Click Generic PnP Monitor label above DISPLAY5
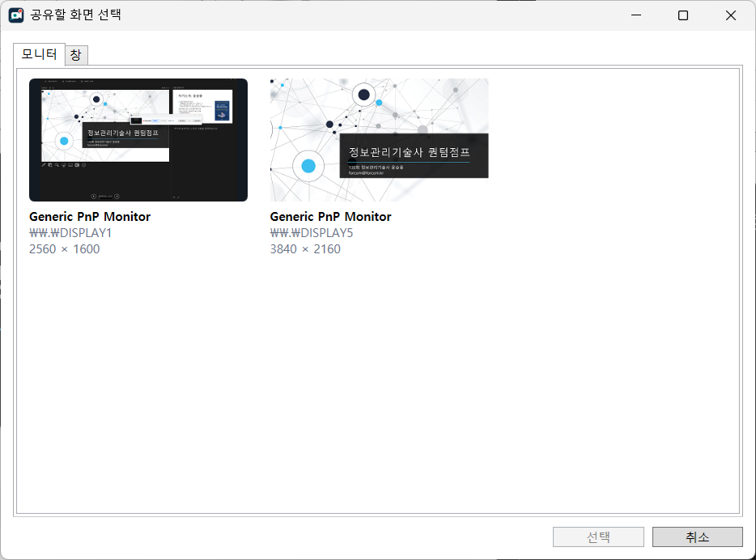The height and width of the screenshot is (560, 756). [x=331, y=217]
